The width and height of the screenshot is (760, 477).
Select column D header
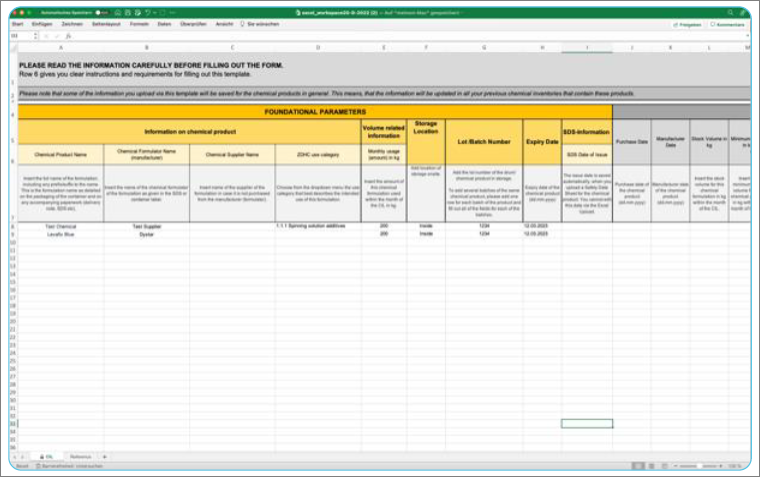318,48
